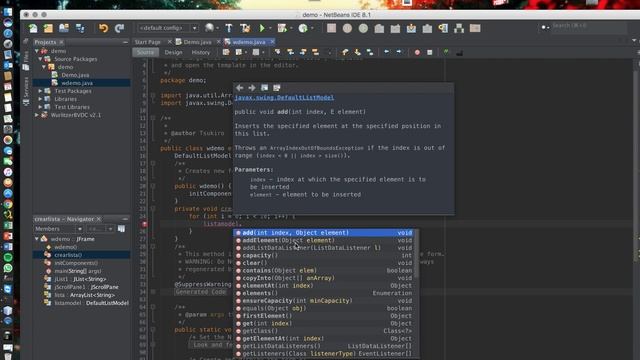Click the Open Project toolbar icon
Screen dimensions: 640x360
click(64, 28)
